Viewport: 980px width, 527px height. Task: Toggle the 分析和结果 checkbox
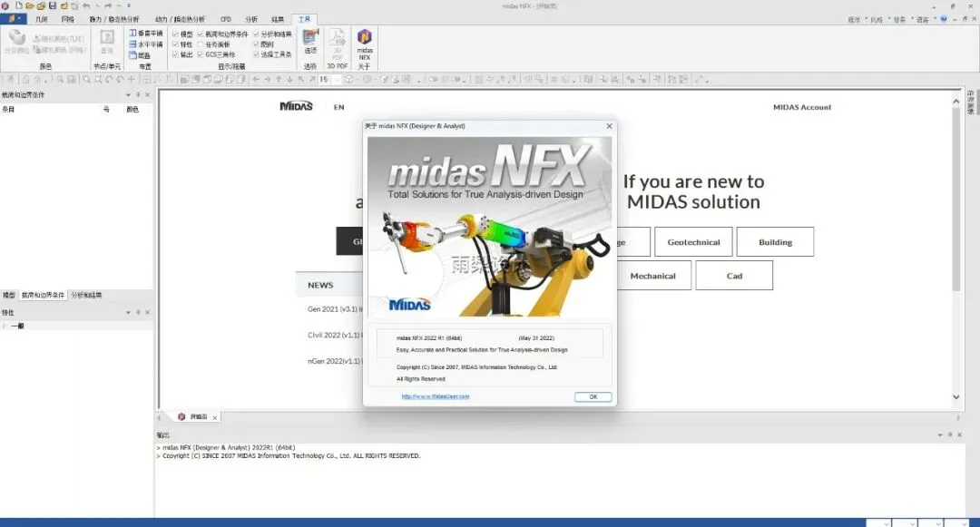point(256,34)
